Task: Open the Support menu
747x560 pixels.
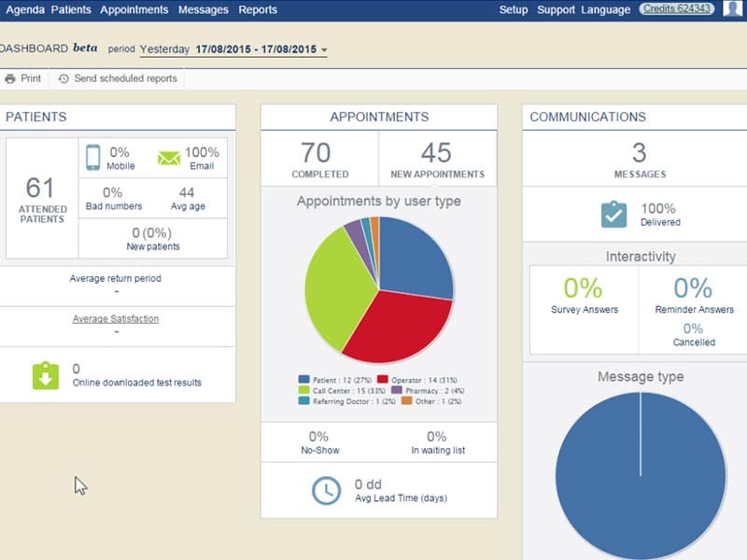Action: click(x=556, y=9)
